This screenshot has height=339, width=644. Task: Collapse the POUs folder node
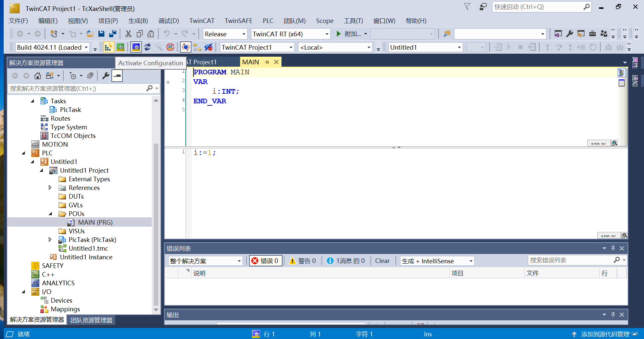pos(50,214)
